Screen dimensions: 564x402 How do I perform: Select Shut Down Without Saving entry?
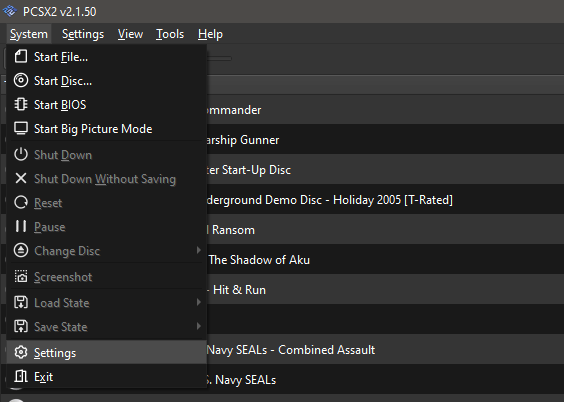tap(106, 179)
